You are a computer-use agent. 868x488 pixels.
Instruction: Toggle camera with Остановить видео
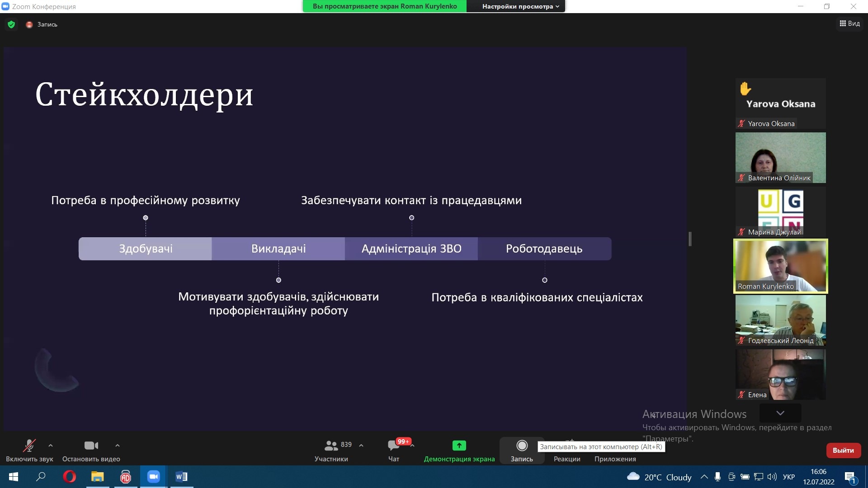click(91, 446)
